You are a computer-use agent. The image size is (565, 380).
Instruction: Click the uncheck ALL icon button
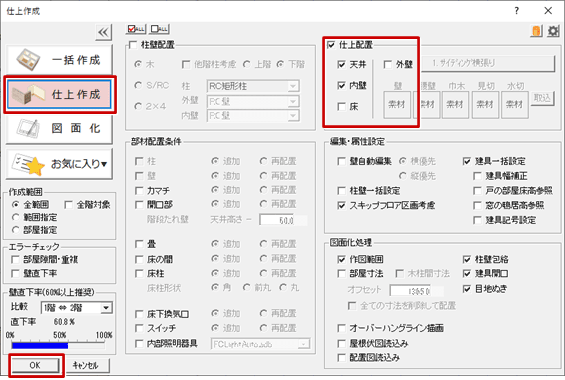click(x=159, y=29)
